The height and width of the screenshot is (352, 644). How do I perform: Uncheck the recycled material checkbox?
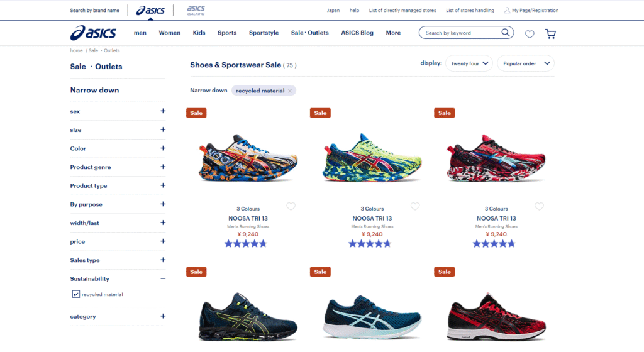pyautogui.click(x=76, y=294)
